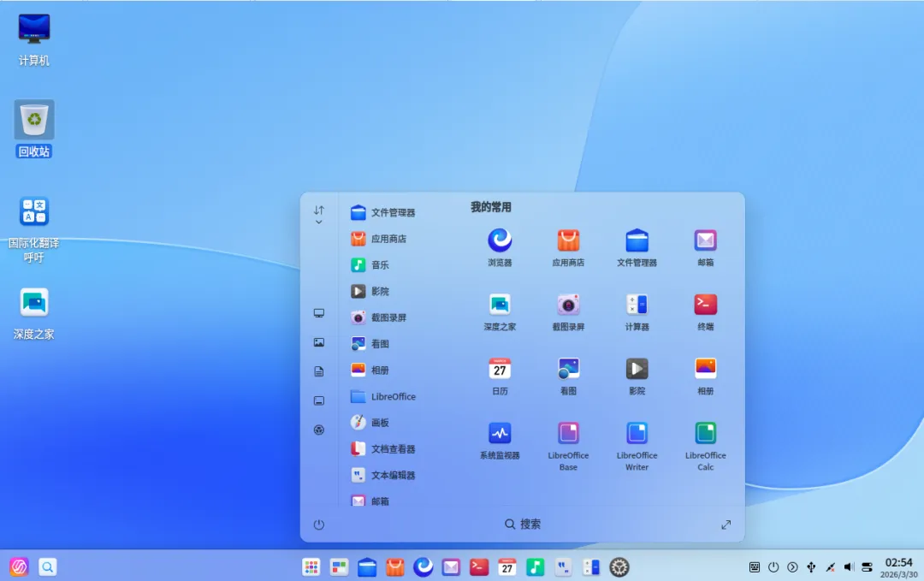
Task: Open terminal from the dock
Action: (x=479, y=566)
